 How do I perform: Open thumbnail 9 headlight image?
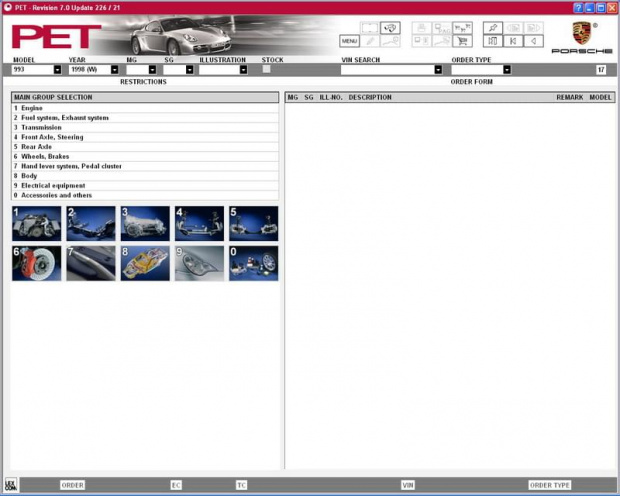(x=199, y=263)
